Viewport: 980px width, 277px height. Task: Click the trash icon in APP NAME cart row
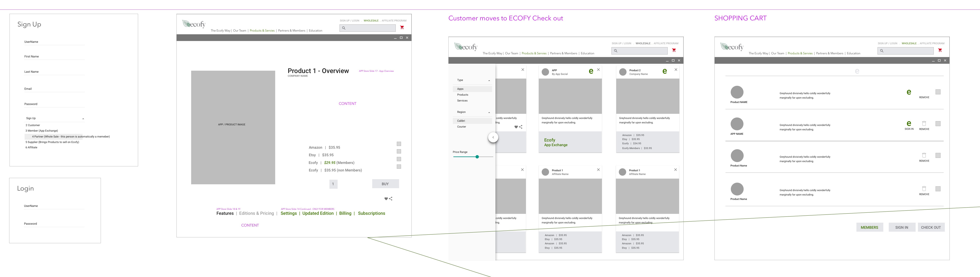(924, 123)
